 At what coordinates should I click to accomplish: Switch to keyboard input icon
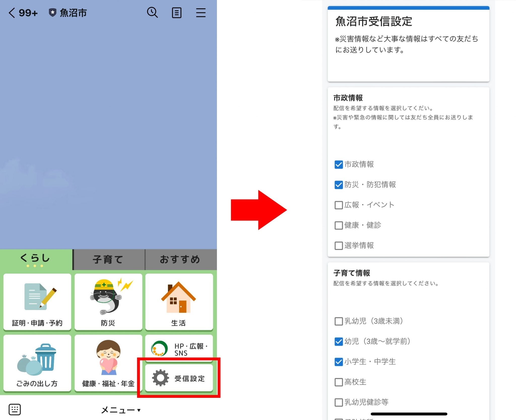pos(15,409)
